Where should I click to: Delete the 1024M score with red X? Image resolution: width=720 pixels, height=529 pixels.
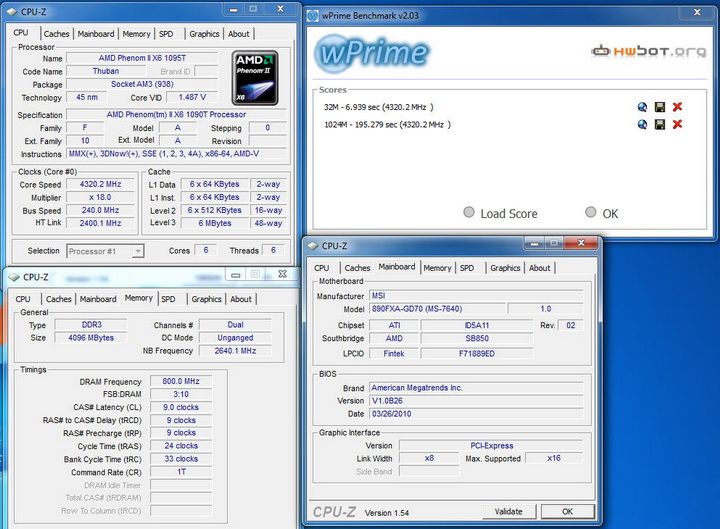coord(677,124)
